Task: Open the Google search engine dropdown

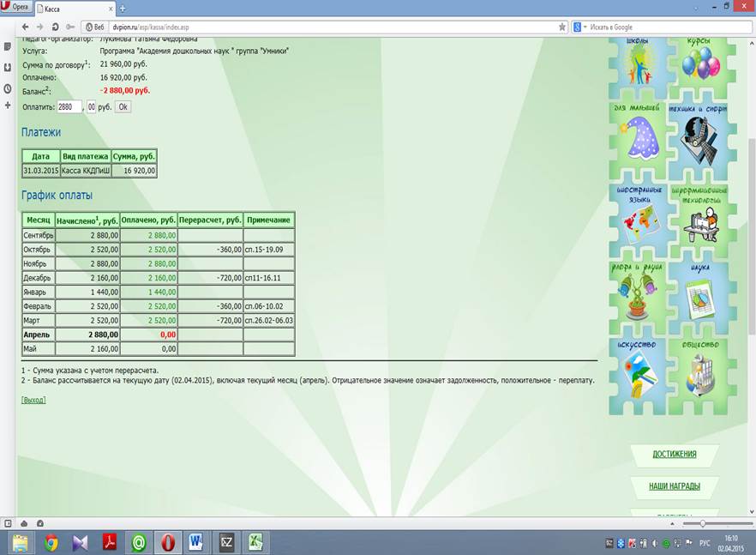Action: point(579,27)
